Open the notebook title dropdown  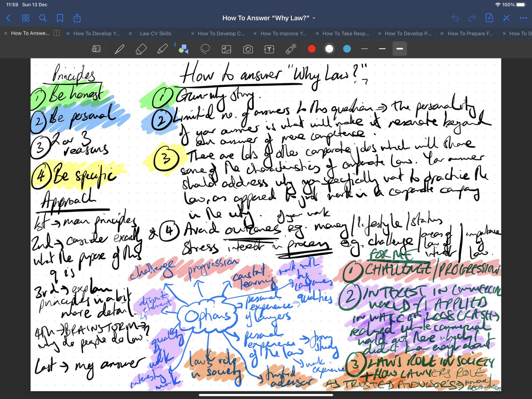tap(313, 18)
